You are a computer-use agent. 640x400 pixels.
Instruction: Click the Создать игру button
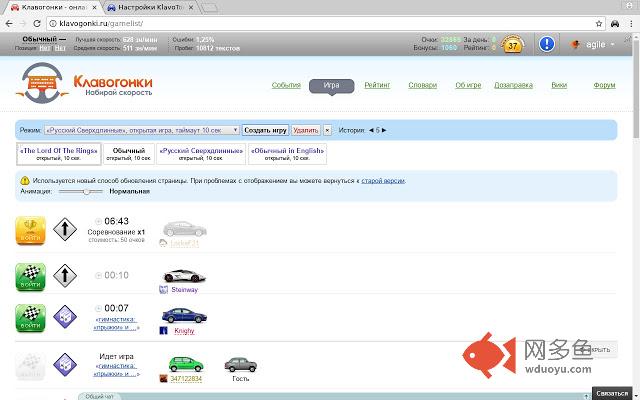click(265, 130)
